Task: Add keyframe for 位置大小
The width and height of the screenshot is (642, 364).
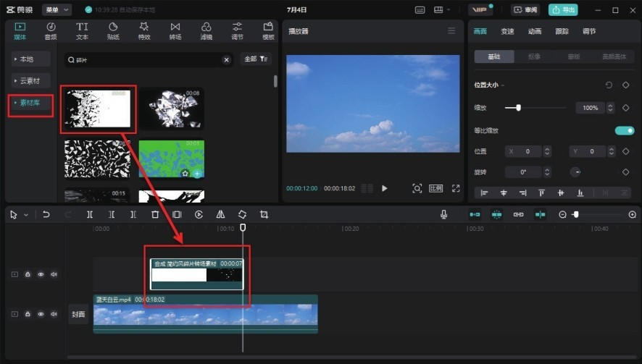Action: (625, 85)
